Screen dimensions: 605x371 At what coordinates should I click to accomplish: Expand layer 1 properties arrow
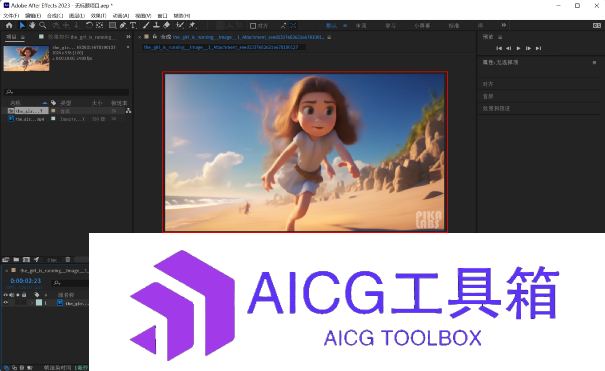[32, 303]
